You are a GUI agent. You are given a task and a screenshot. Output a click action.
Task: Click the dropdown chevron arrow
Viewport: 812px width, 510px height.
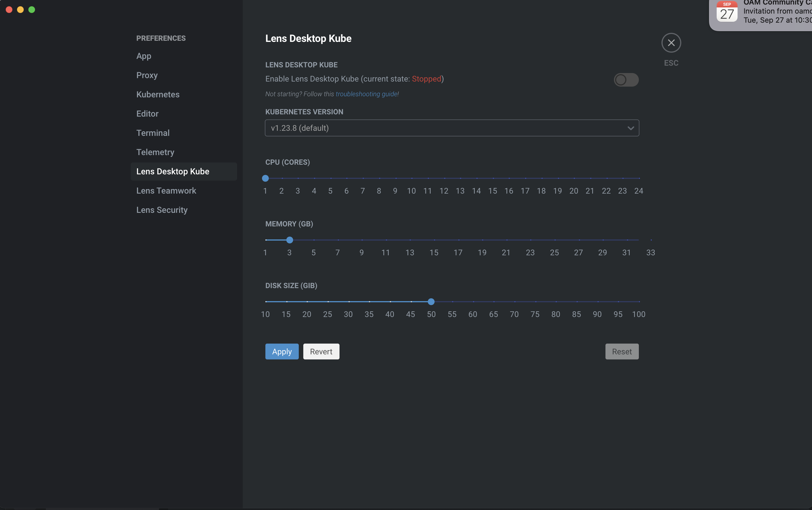(631, 128)
